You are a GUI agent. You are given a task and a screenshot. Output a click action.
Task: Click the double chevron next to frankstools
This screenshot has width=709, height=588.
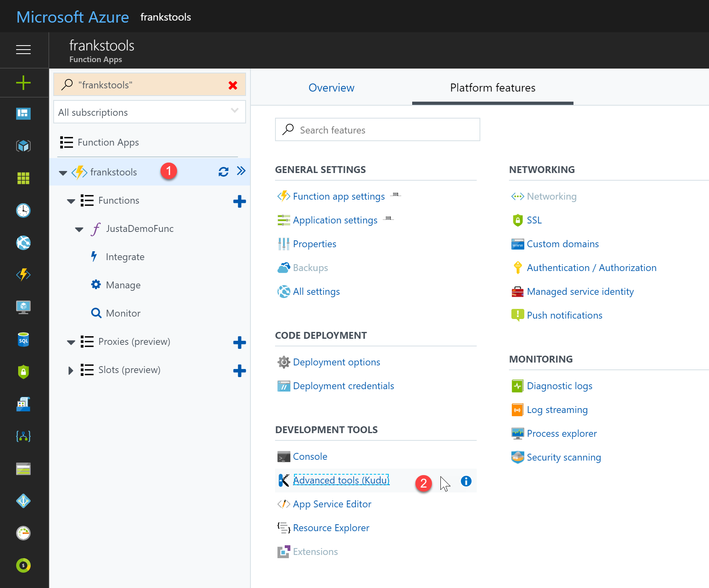[x=241, y=171]
